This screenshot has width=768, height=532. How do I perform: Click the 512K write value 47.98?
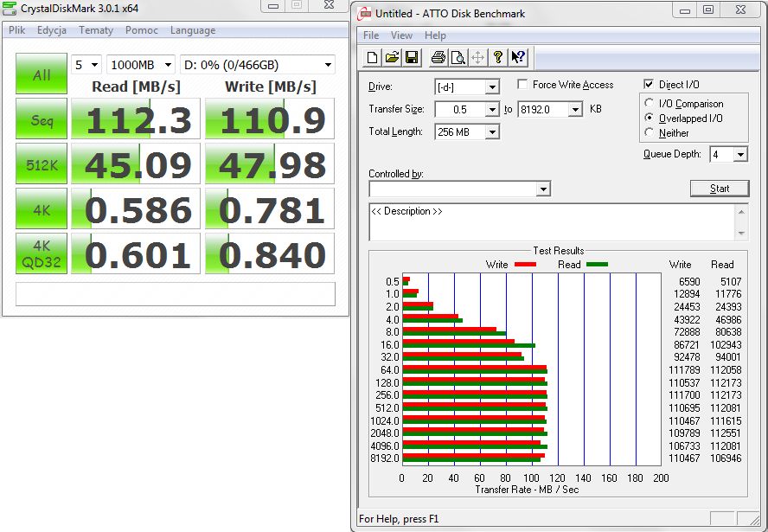(270, 163)
